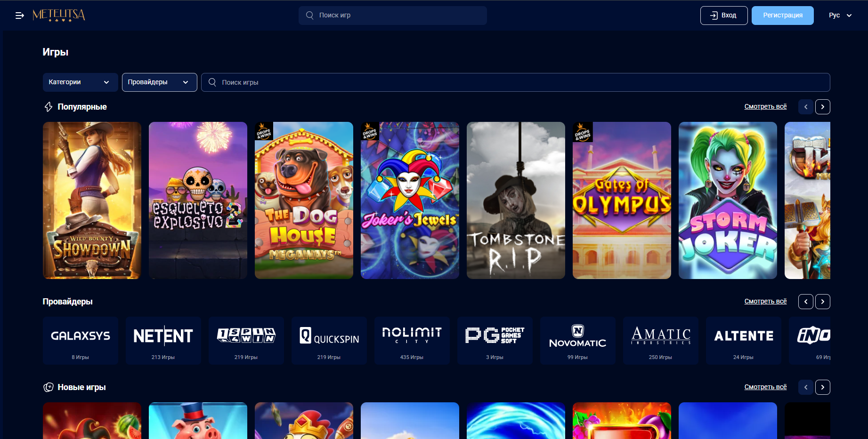Click the 99 Игры count text

[x=577, y=358]
